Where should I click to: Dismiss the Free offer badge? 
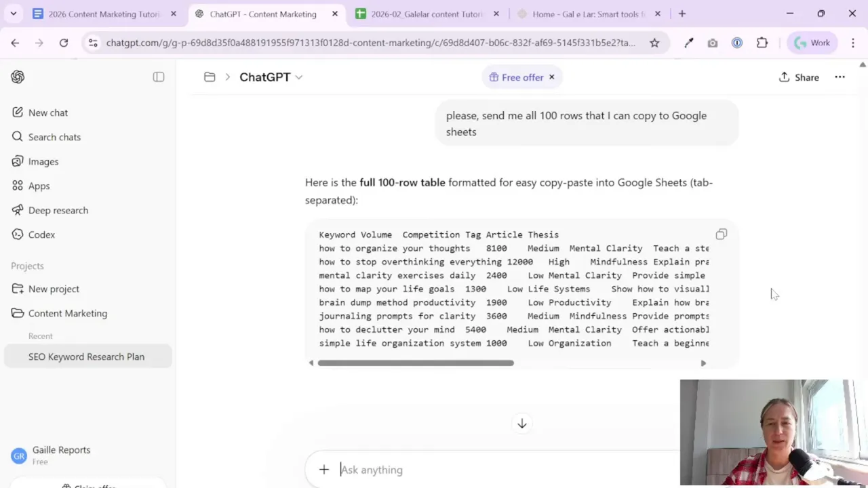tap(551, 77)
